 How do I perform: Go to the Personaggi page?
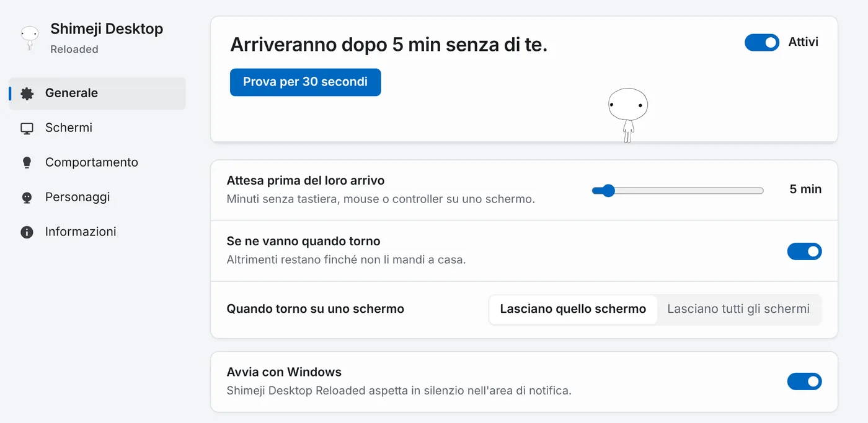tap(97, 198)
